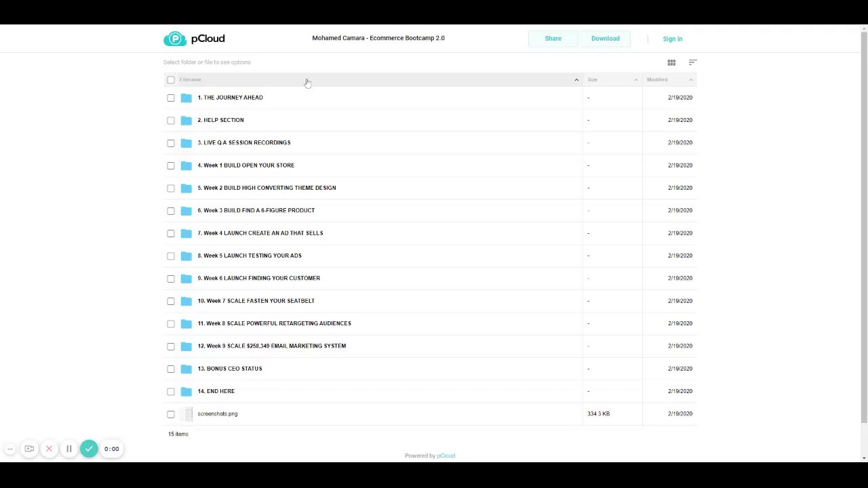
Task: Click the vertical scrollbar on the right edge
Action: pos(864,227)
